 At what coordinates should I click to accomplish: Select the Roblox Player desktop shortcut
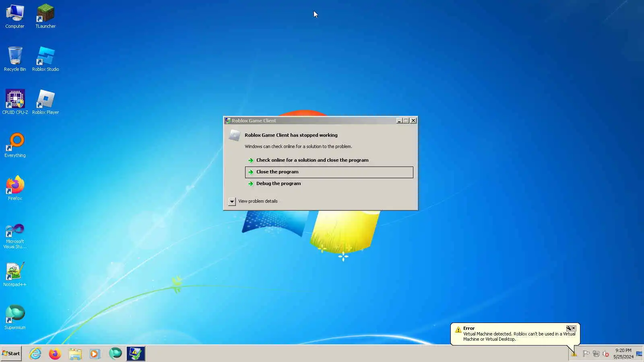click(x=45, y=102)
